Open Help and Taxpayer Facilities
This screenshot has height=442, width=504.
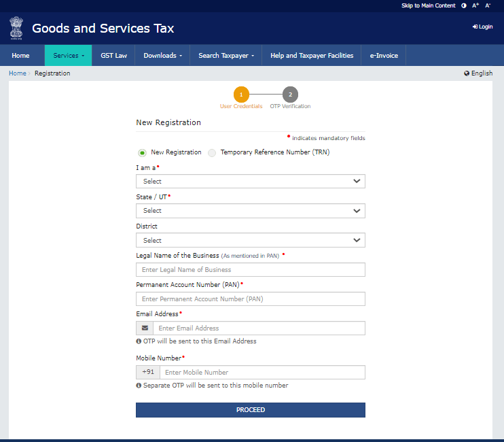[x=312, y=56]
